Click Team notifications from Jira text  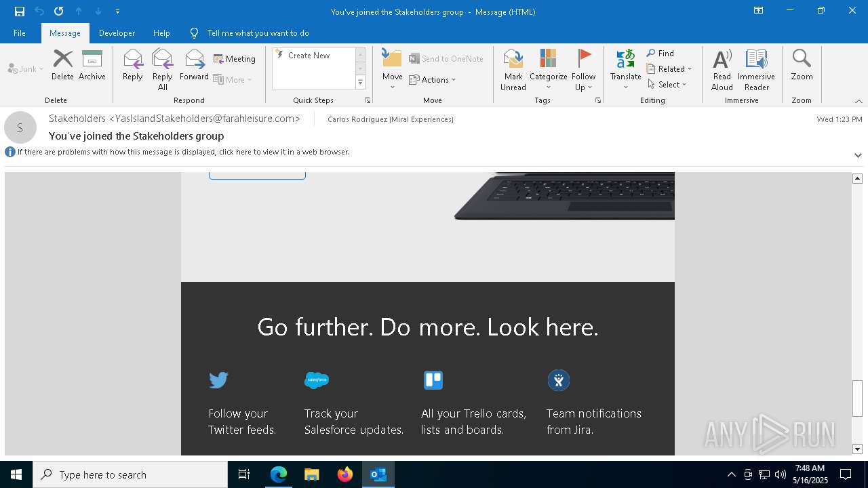pos(594,422)
